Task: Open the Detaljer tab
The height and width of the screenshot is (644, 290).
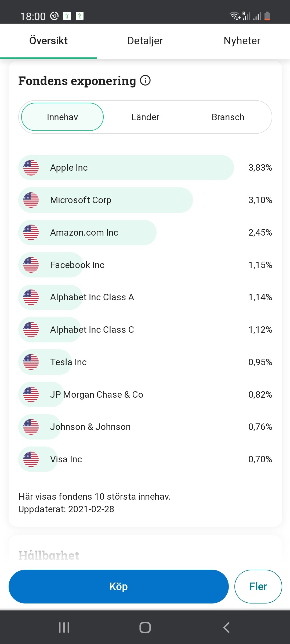Action: pyautogui.click(x=145, y=41)
